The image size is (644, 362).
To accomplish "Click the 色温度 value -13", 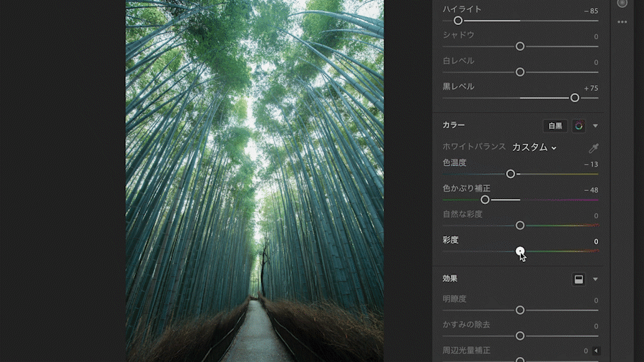I will [x=591, y=164].
